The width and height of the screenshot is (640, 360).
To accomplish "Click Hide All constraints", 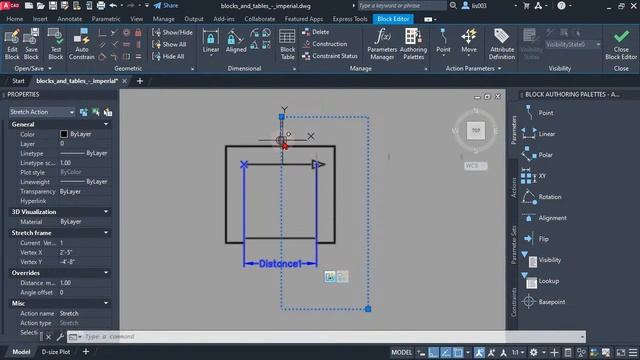I will pos(168,56).
